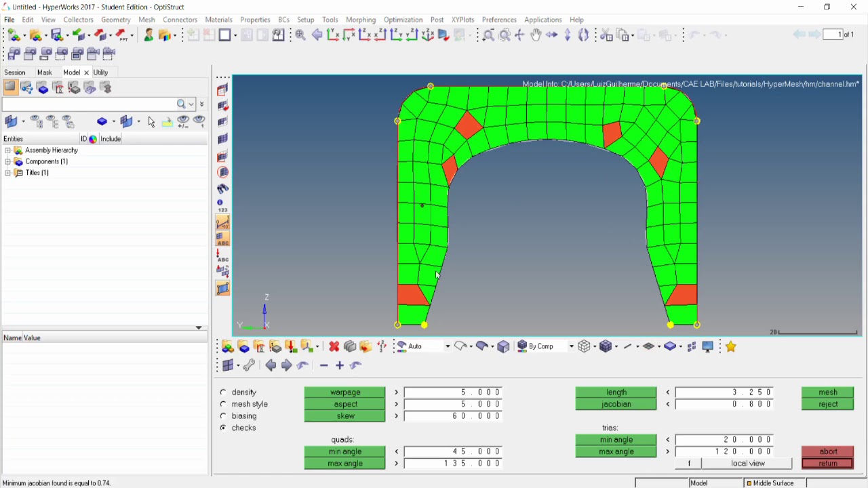Expand the Titles (1) tree node
The height and width of the screenshot is (488, 868).
(8, 173)
